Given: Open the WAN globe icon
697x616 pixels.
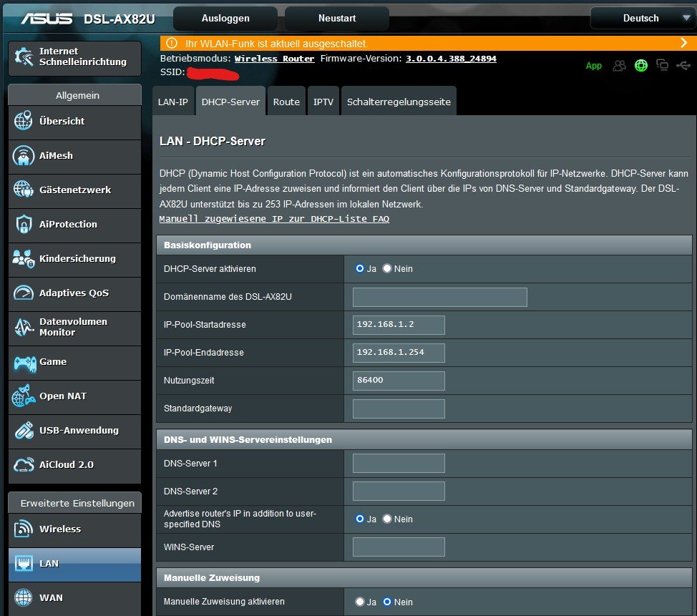Looking at the screenshot, I should (x=23, y=597).
